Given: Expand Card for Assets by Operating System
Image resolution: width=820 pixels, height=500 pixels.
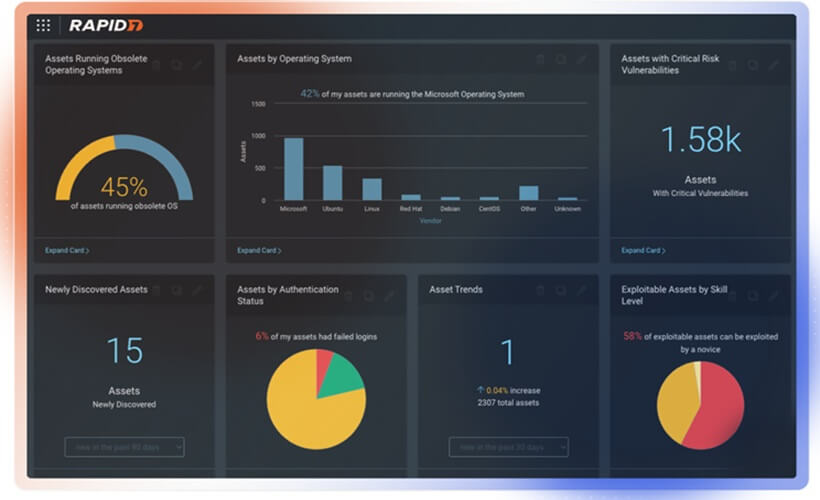Looking at the screenshot, I should pos(259,251).
